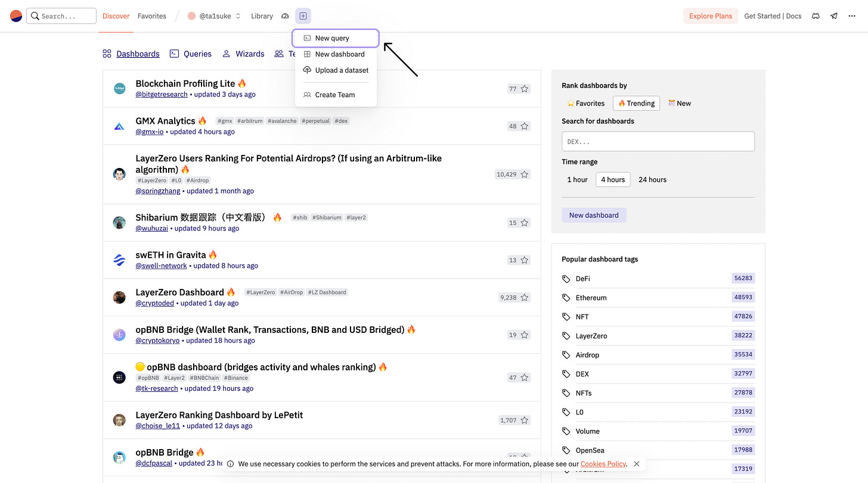Rank dashboards by Trending
The image size is (868, 483).
(637, 103)
